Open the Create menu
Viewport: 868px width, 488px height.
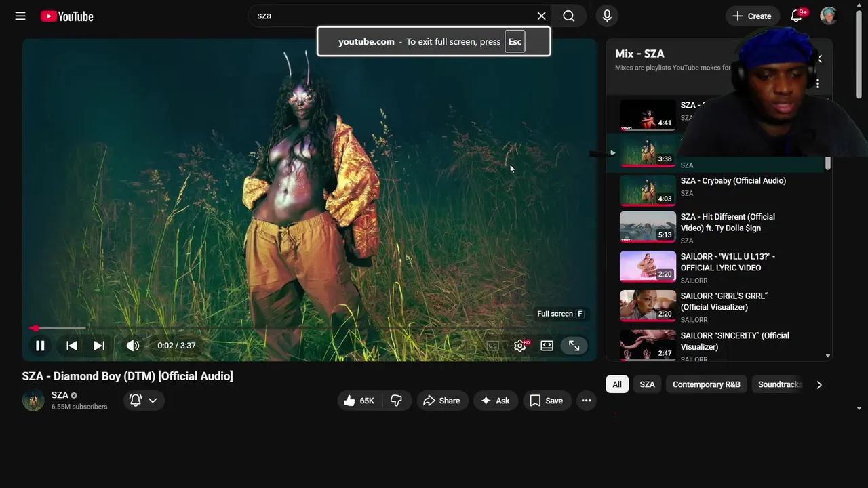752,16
